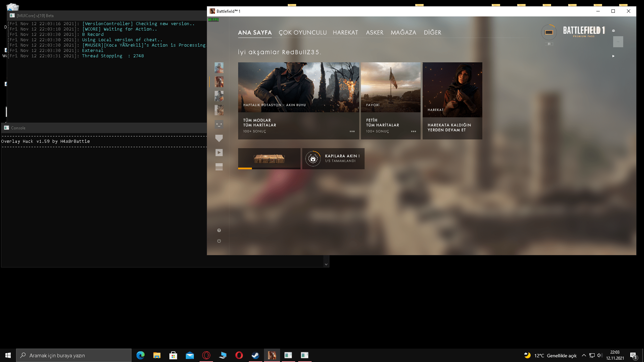Open the Haftalık Rotasyon Akın Ruhu card
The width and height of the screenshot is (644, 362).
point(299,101)
